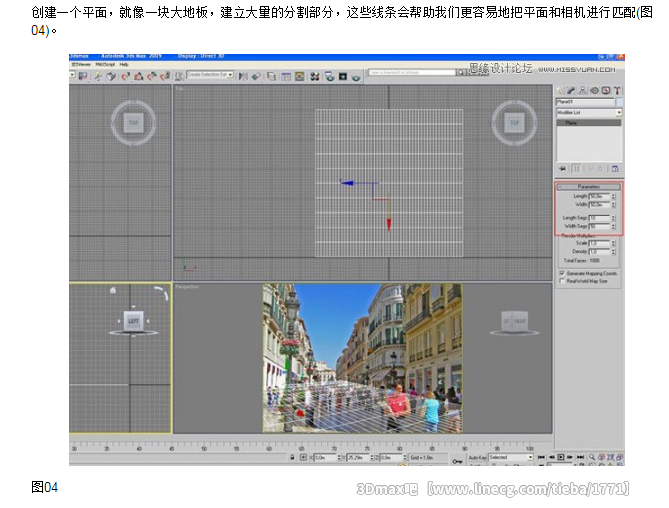The width and height of the screenshot is (669, 508).
Task: Click the Selection Lock padlock icon
Action: (292, 457)
